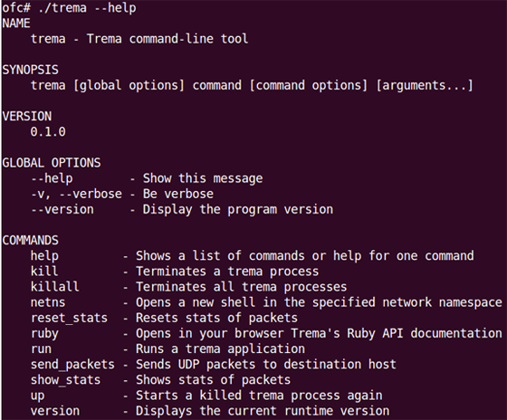Screen dimensions: 507x420
Task: Click the 'reset_stats' command entry
Action: [x=69, y=318]
